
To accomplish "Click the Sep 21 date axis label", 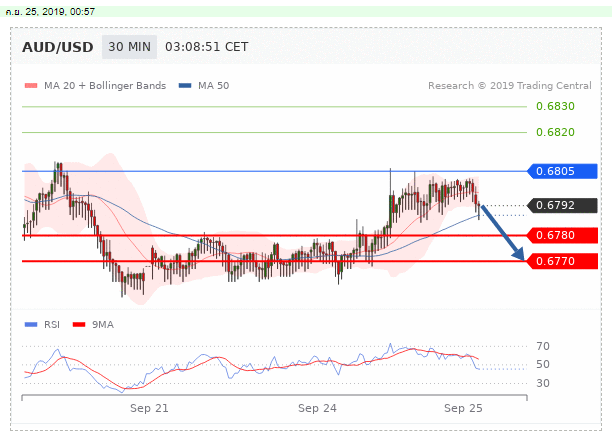I will [149, 408].
